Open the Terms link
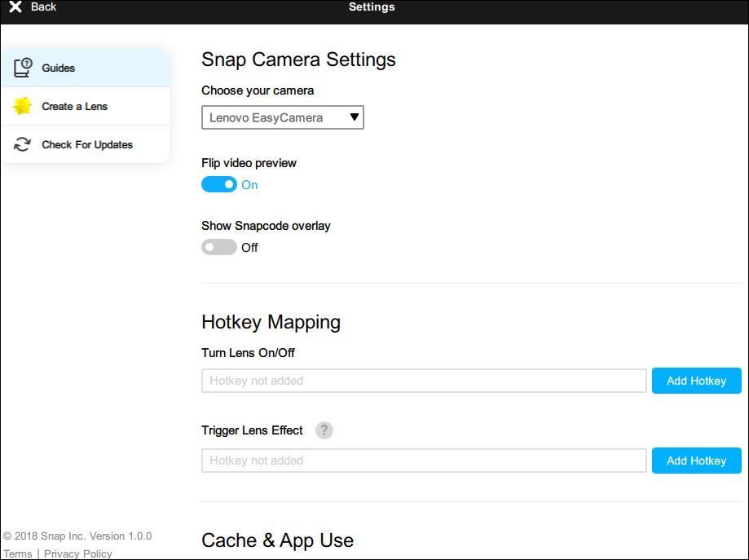The height and width of the screenshot is (560, 749). tap(18, 553)
